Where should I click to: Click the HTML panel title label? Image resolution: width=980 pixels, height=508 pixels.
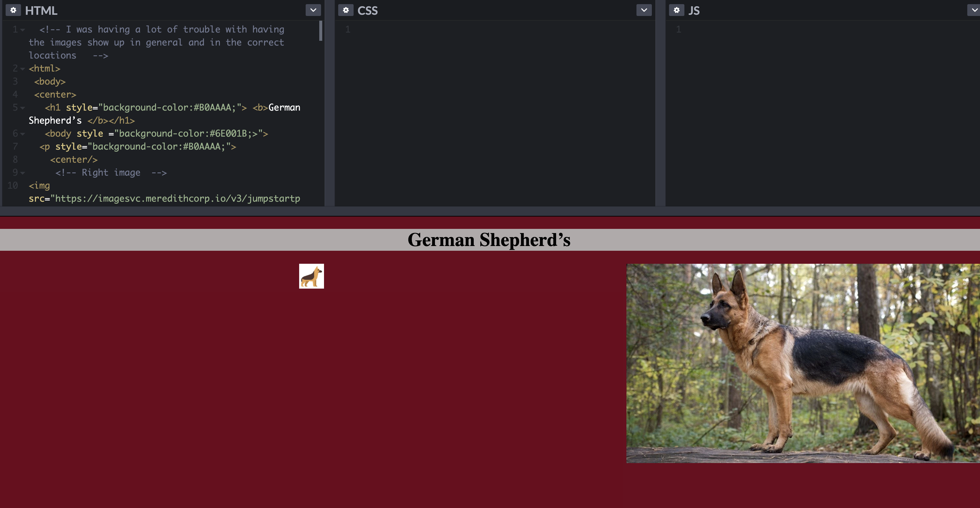[41, 11]
